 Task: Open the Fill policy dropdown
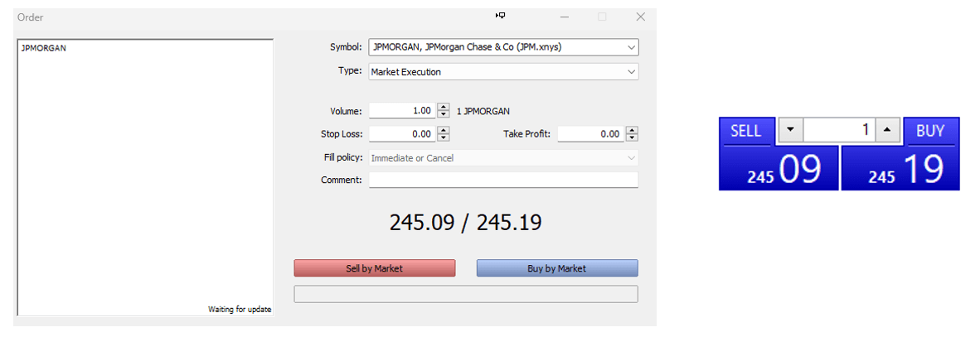[631, 158]
